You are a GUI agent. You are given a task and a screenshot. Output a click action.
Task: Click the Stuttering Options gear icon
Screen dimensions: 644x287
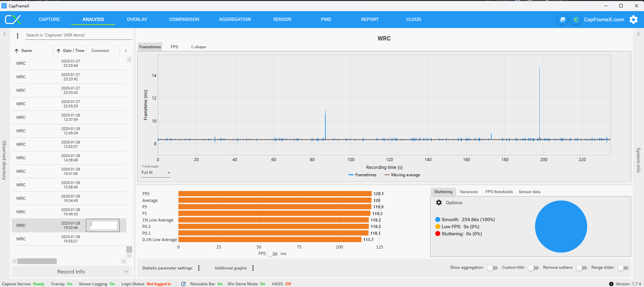(439, 203)
